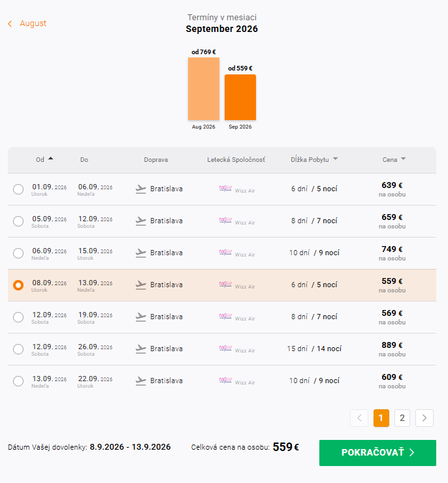The width and height of the screenshot is (448, 483).
Task: Toggle Od column sort arrow
Action: (51, 159)
